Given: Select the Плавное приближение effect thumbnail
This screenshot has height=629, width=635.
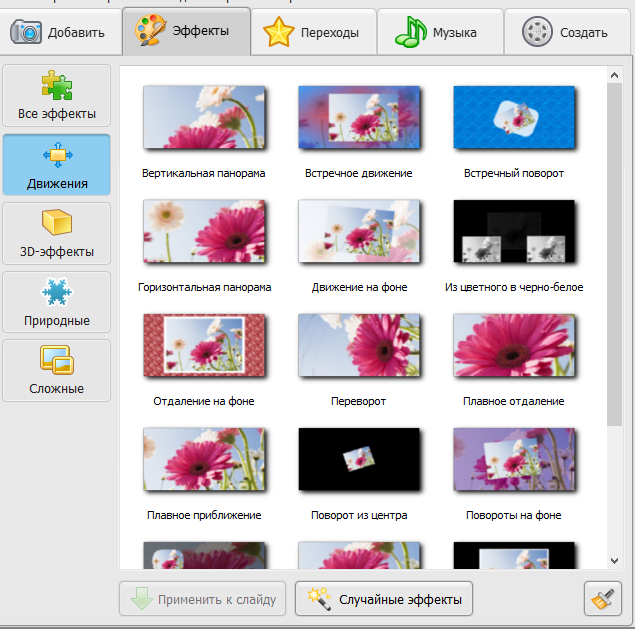Looking at the screenshot, I should point(204,459).
